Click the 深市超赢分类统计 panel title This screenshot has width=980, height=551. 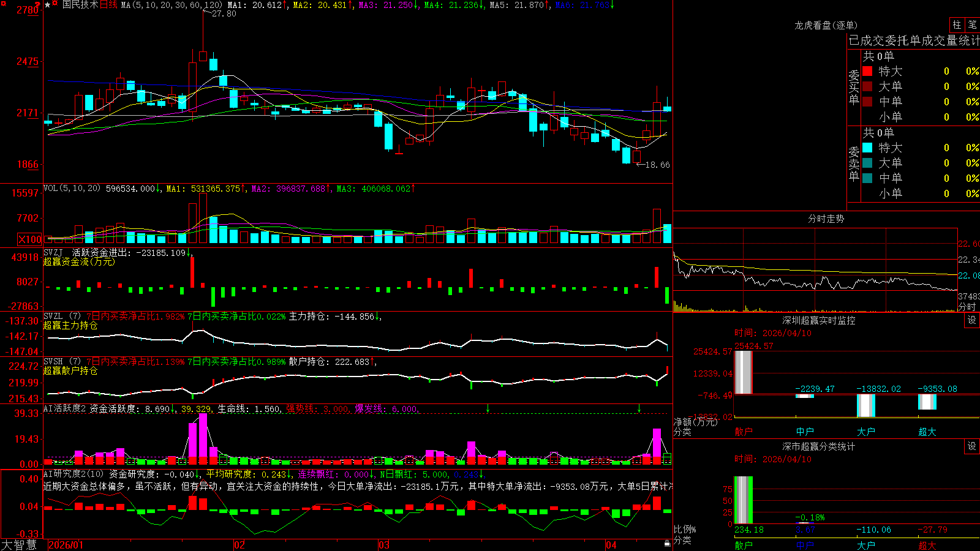click(818, 446)
